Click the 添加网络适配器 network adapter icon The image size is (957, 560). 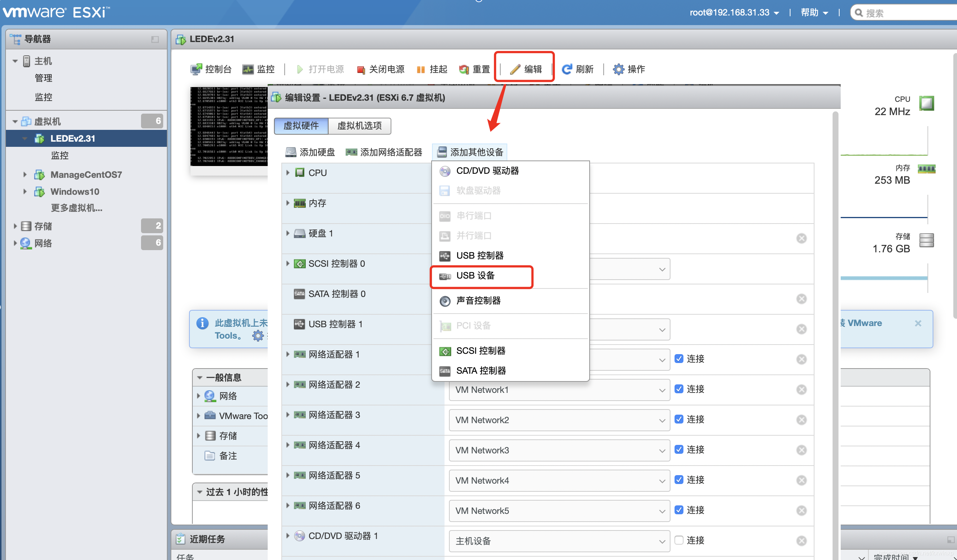tap(351, 152)
